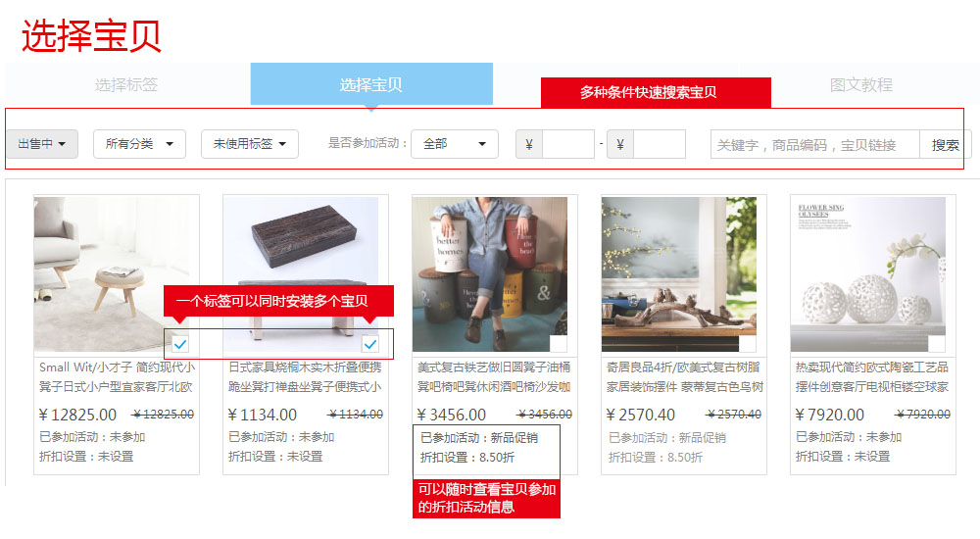Click the second ¥ maximum price icon
Image resolution: width=980 pixels, height=539 pixels.
point(620,144)
